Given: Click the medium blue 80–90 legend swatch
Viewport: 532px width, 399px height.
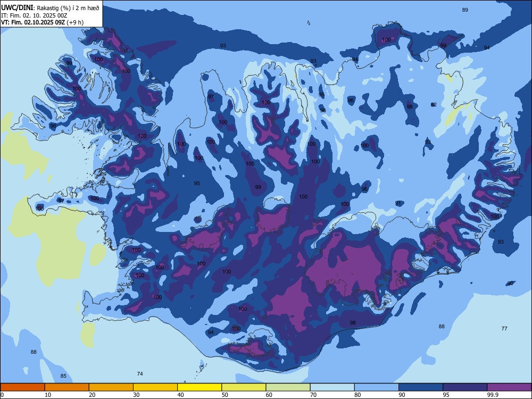Looking at the screenshot, I should 377,387.
